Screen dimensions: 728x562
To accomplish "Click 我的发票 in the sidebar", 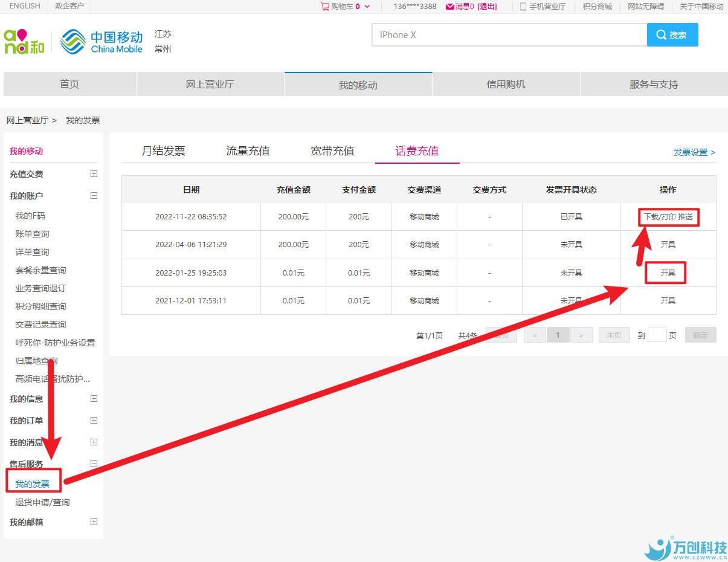I will (x=33, y=484).
